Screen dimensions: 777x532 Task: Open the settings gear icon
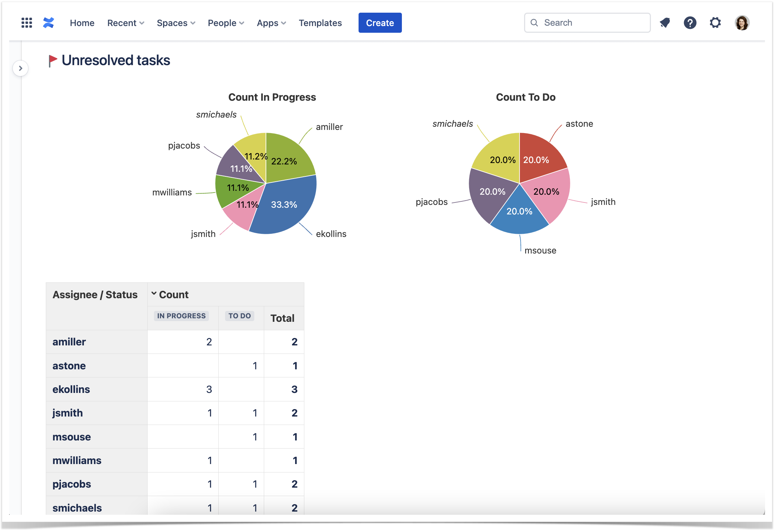[x=716, y=23]
